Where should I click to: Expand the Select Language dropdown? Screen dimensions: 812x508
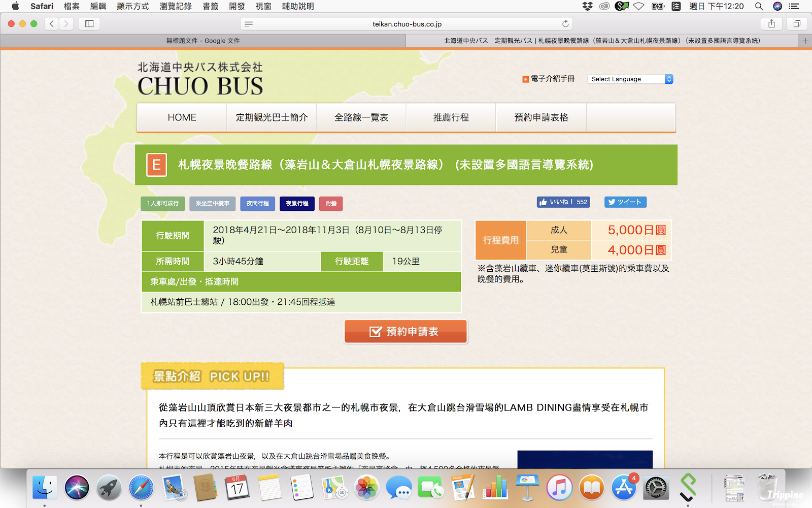tap(630, 79)
